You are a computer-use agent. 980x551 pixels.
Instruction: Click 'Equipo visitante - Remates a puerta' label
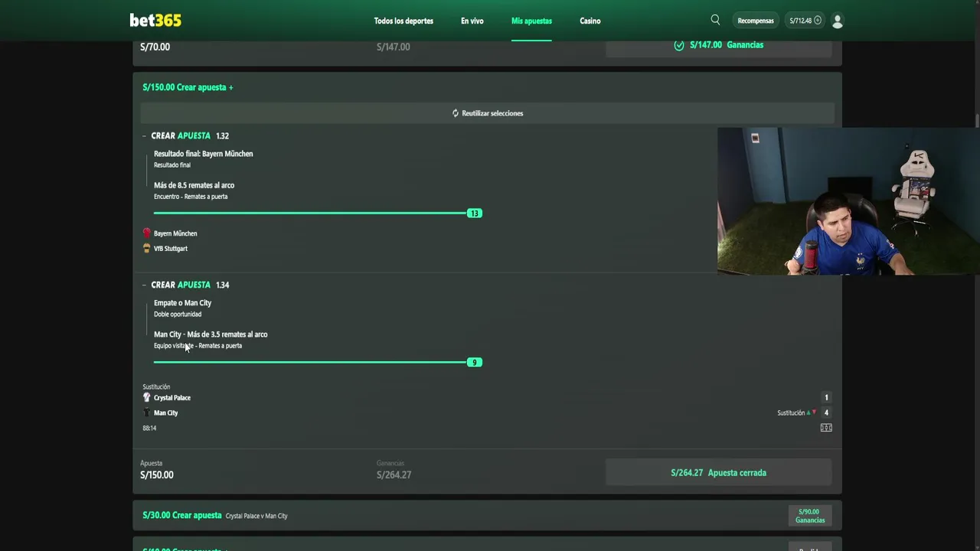click(198, 346)
